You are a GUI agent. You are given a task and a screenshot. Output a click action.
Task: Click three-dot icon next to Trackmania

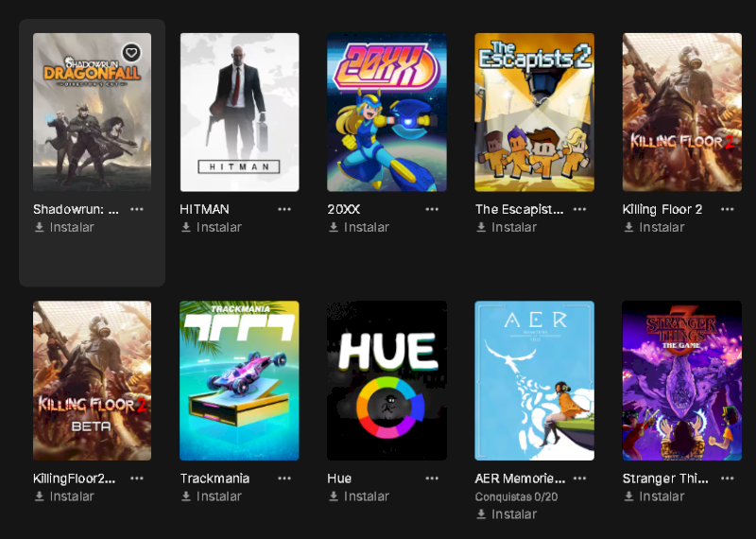284,478
